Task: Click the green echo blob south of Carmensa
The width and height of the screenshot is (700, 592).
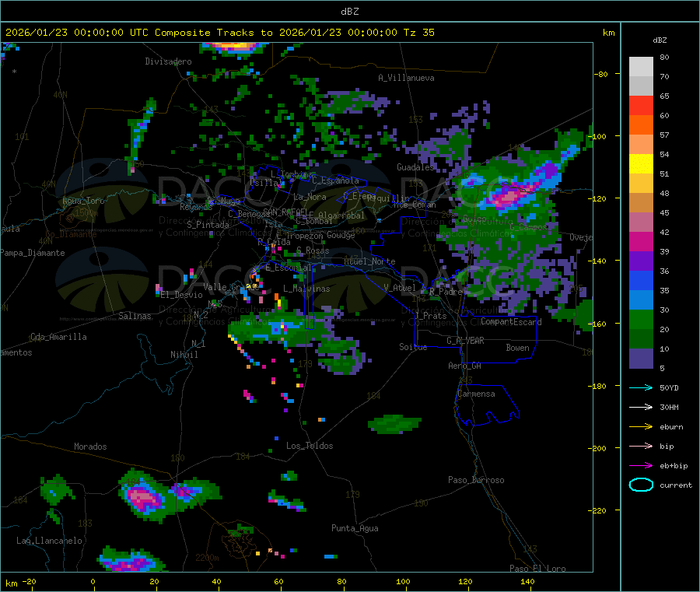Action: click(x=394, y=424)
